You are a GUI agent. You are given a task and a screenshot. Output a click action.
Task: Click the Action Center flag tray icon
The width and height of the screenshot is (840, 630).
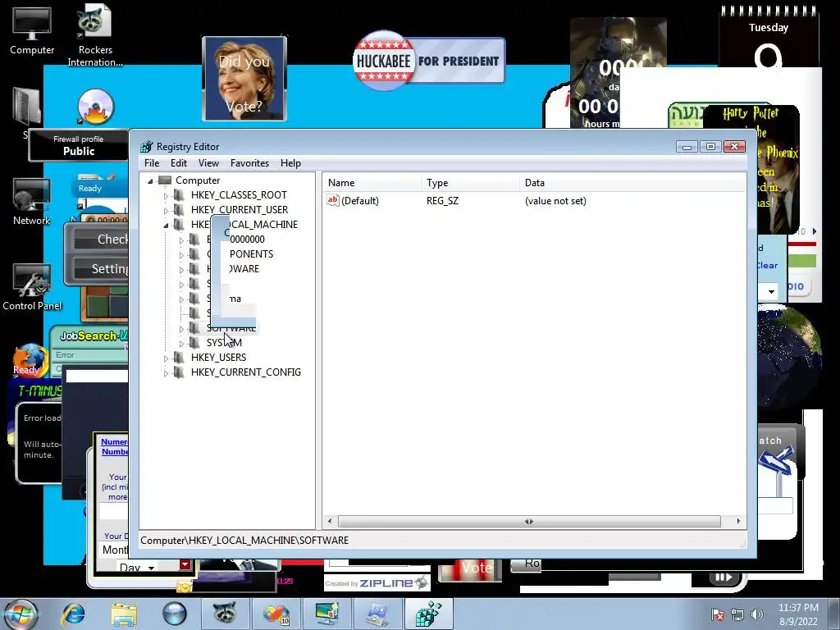coord(717,614)
